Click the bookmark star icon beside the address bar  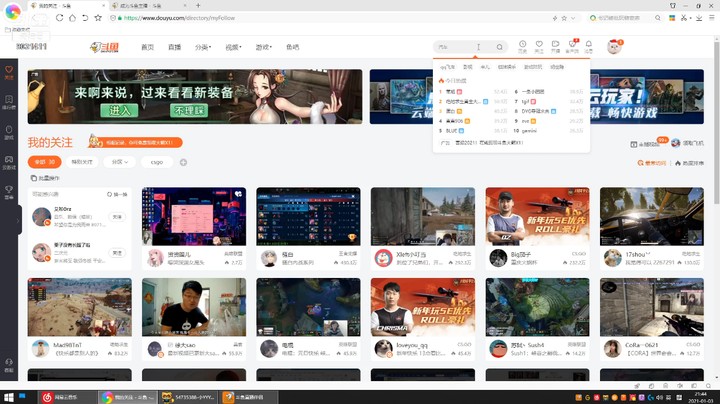tap(98, 18)
